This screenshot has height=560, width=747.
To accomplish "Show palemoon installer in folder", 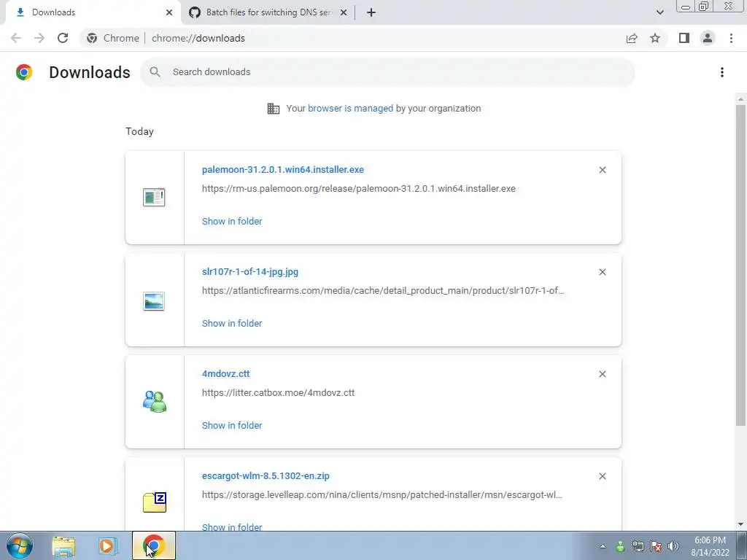I will pyautogui.click(x=232, y=221).
